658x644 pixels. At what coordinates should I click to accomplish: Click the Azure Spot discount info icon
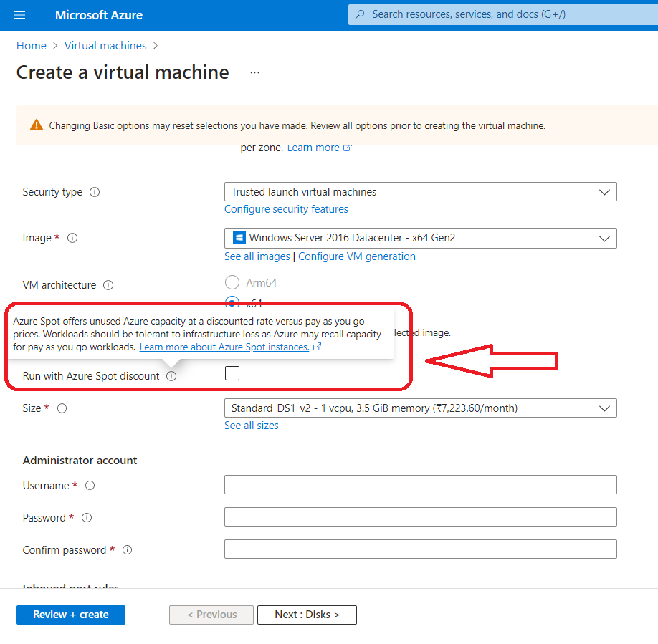click(171, 376)
